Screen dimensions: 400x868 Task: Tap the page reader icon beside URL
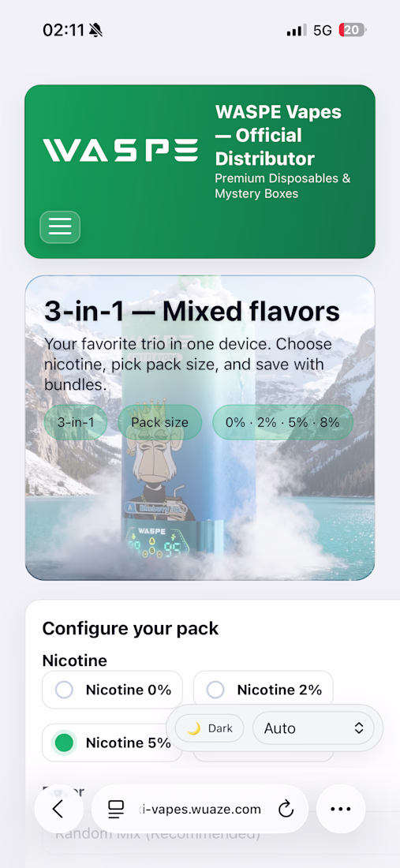click(x=116, y=810)
